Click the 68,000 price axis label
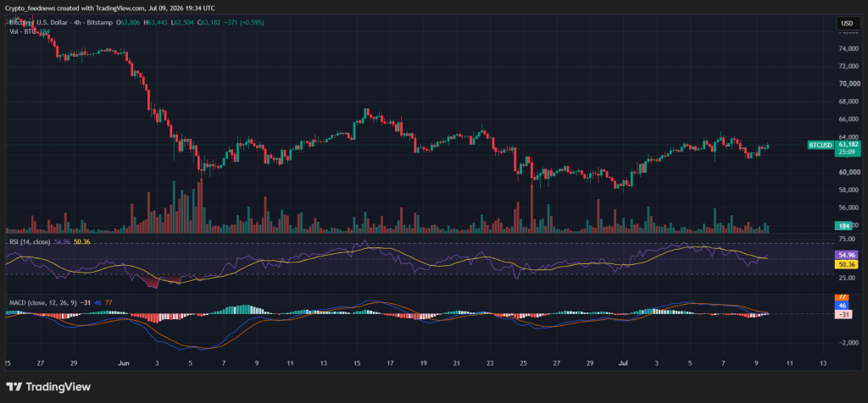 [849, 102]
